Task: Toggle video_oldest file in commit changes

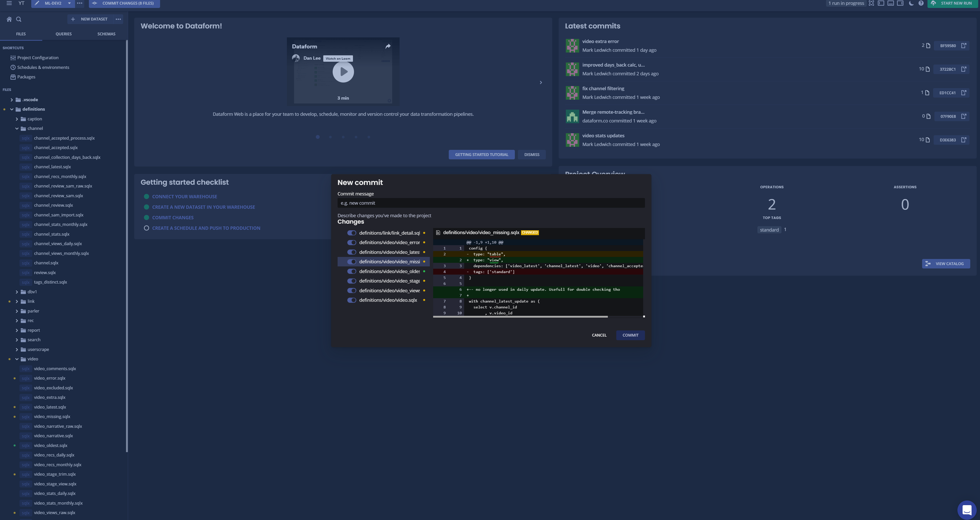Action: pos(351,272)
